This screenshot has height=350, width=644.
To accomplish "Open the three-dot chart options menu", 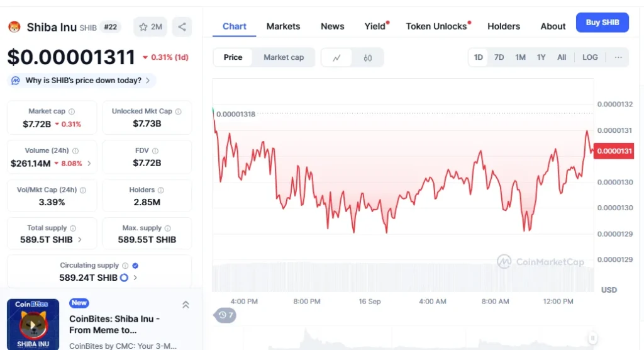I will click(618, 57).
